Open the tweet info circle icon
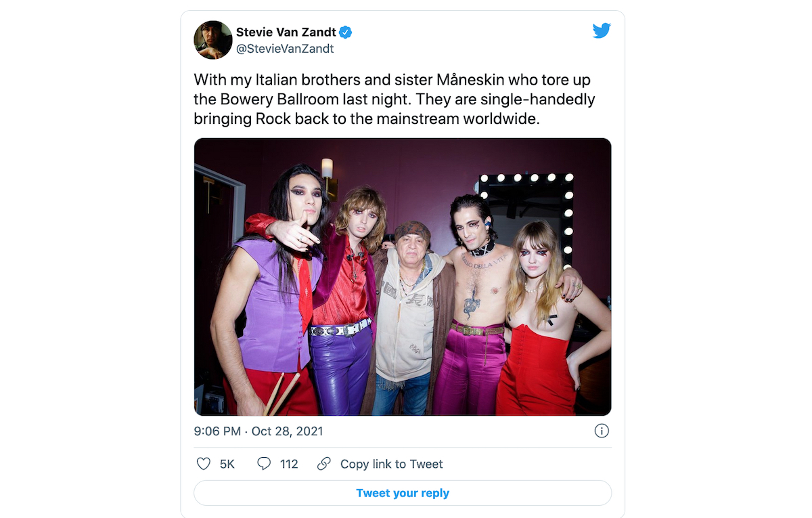Screen dimensions: 812x518 602,431
